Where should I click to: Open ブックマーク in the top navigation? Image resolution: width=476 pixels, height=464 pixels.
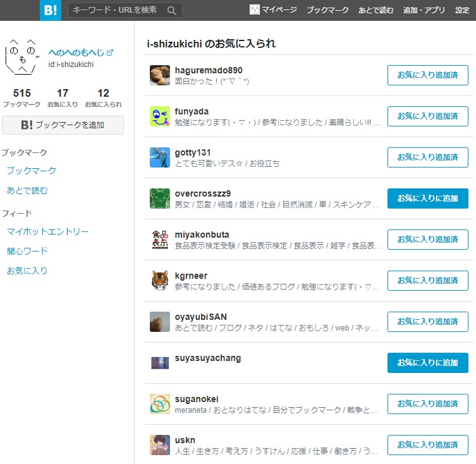click(x=327, y=10)
